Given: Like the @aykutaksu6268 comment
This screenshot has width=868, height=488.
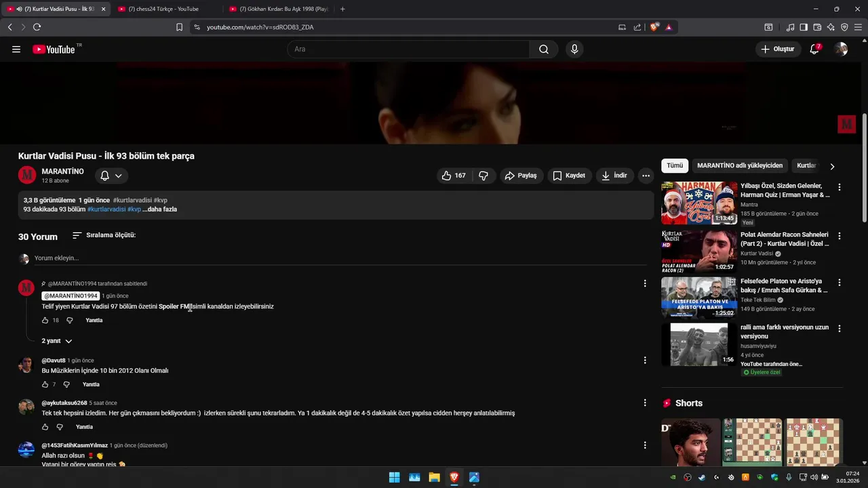Looking at the screenshot, I should pos(45,427).
